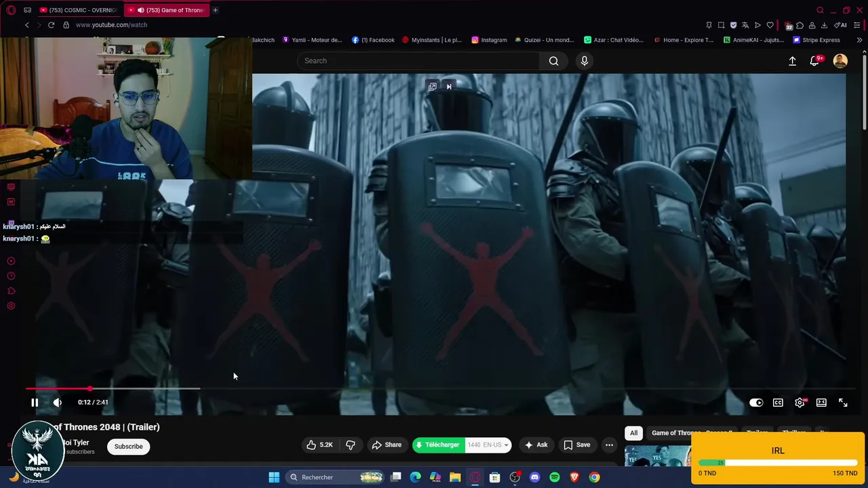Viewport: 868px width, 488px height.
Task: Open Microsoft Edge from the taskbar
Action: coord(416,477)
